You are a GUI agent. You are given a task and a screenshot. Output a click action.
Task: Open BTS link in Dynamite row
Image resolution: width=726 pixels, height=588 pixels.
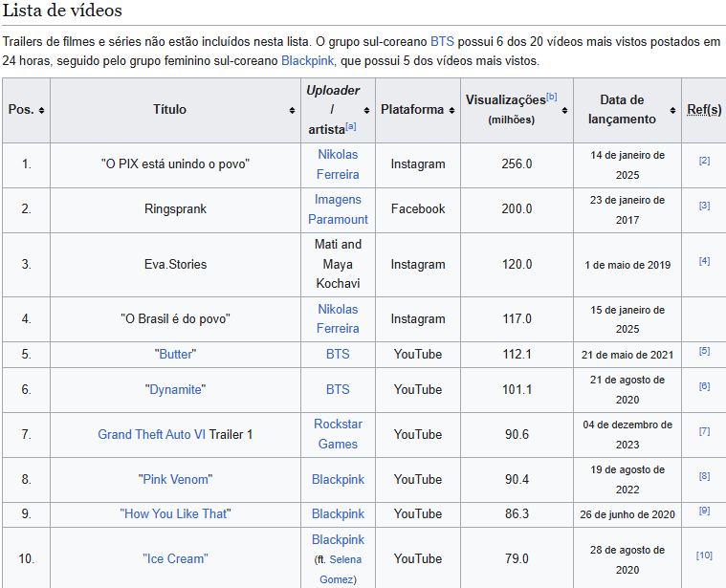(x=338, y=389)
